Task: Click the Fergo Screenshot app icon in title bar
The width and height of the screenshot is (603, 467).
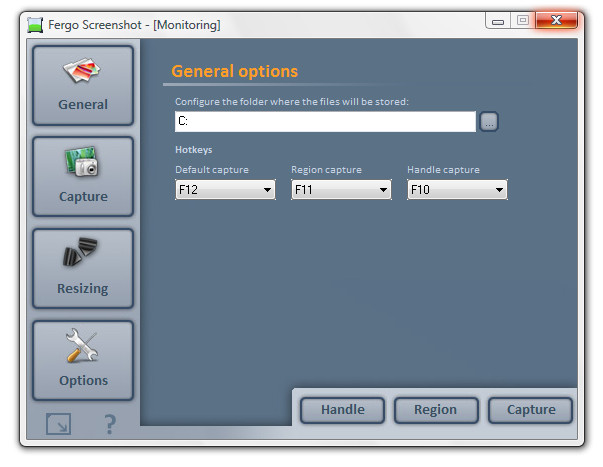Action: [35, 25]
